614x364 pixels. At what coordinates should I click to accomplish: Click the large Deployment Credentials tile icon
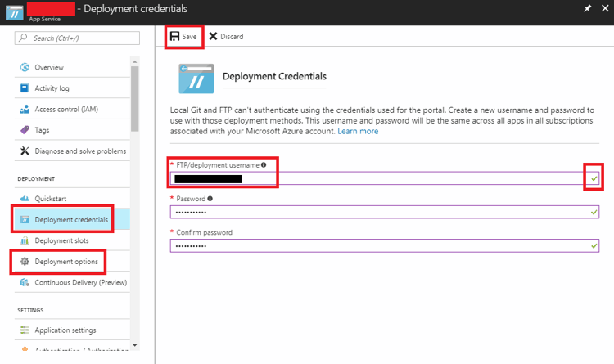click(196, 79)
